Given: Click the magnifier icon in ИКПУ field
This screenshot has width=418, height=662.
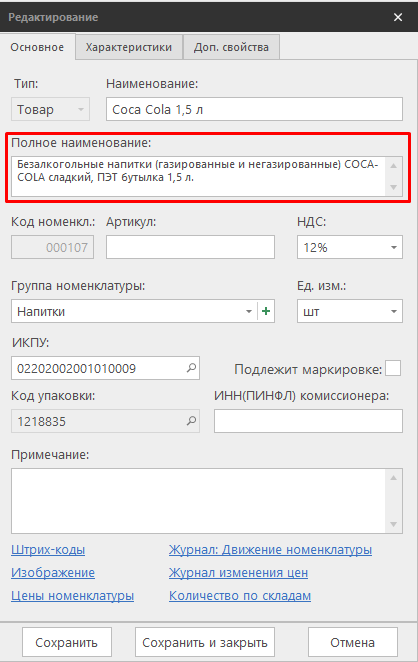Looking at the screenshot, I should [191, 368].
